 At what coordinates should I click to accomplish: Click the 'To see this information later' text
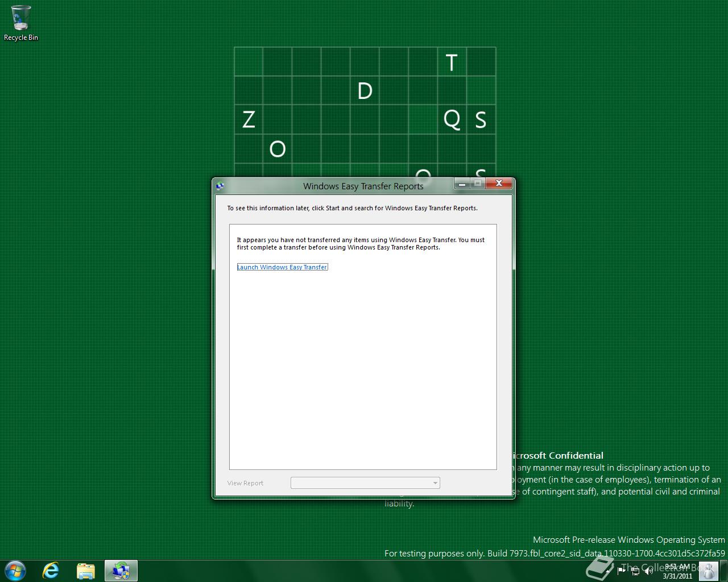click(x=353, y=208)
